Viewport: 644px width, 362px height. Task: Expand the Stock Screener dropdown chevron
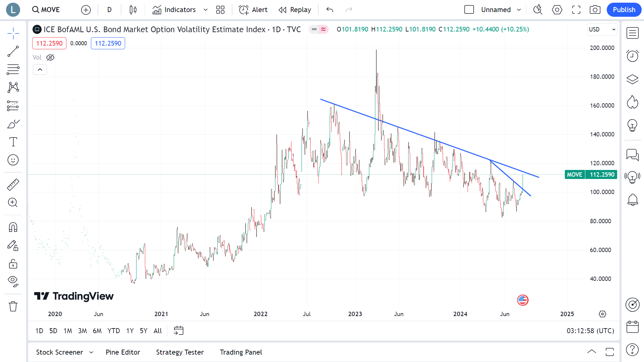[x=91, y=352]
